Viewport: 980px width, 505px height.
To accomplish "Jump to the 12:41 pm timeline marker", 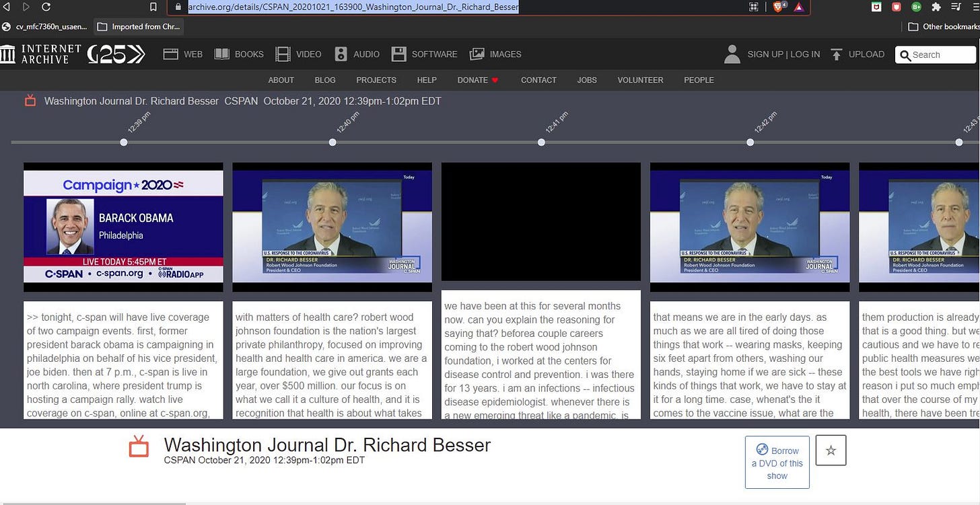I will [541, 143].
